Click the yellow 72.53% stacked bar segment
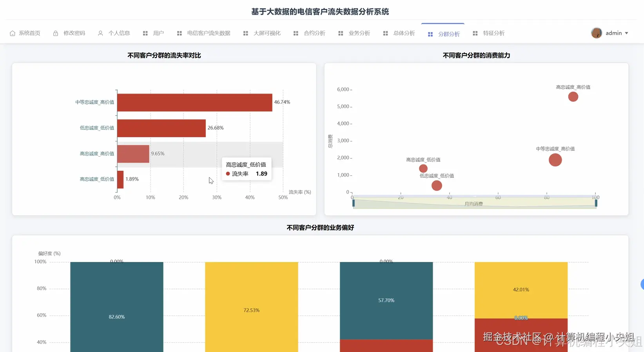 coord(251,307)
